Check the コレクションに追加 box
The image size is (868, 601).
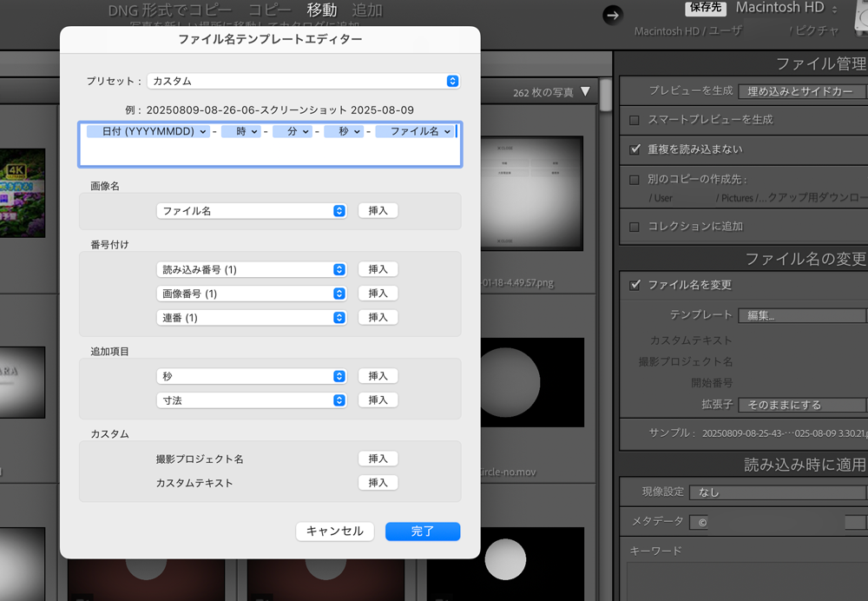[635, 227]
